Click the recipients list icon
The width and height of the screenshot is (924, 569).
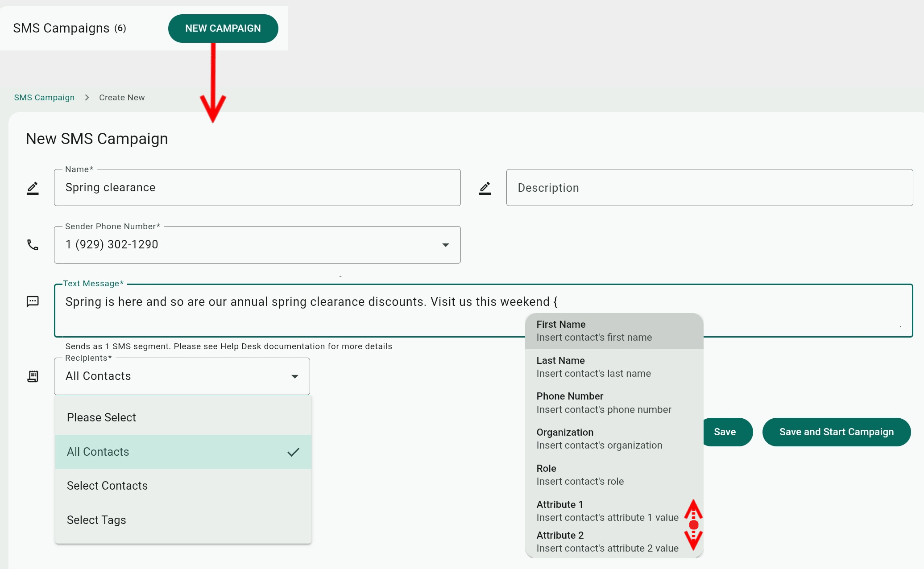point(33,376)
